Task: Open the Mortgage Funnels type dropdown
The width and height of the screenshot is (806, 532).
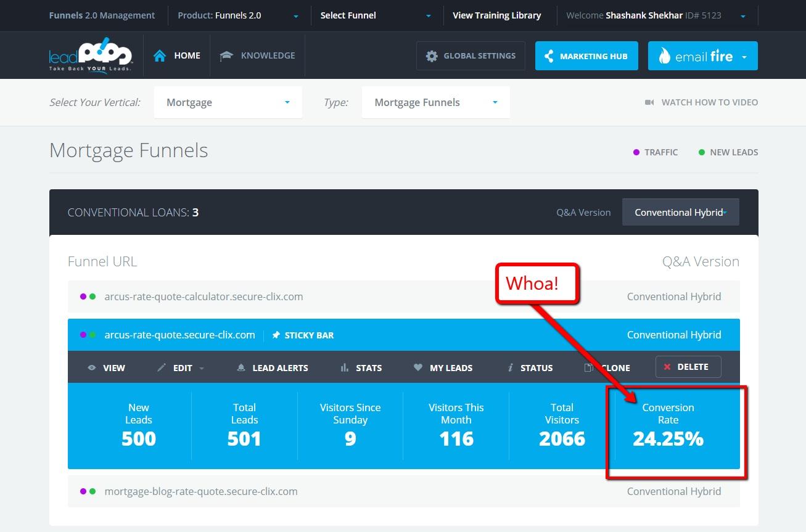Action: (x=436, y=102)
